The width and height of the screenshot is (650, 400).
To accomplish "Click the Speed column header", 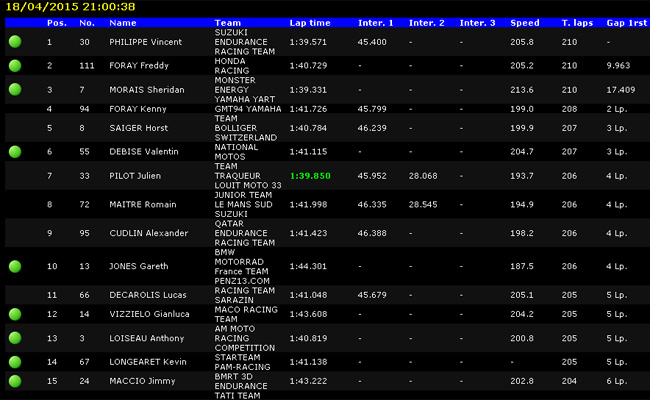I will tap(524, 22).
